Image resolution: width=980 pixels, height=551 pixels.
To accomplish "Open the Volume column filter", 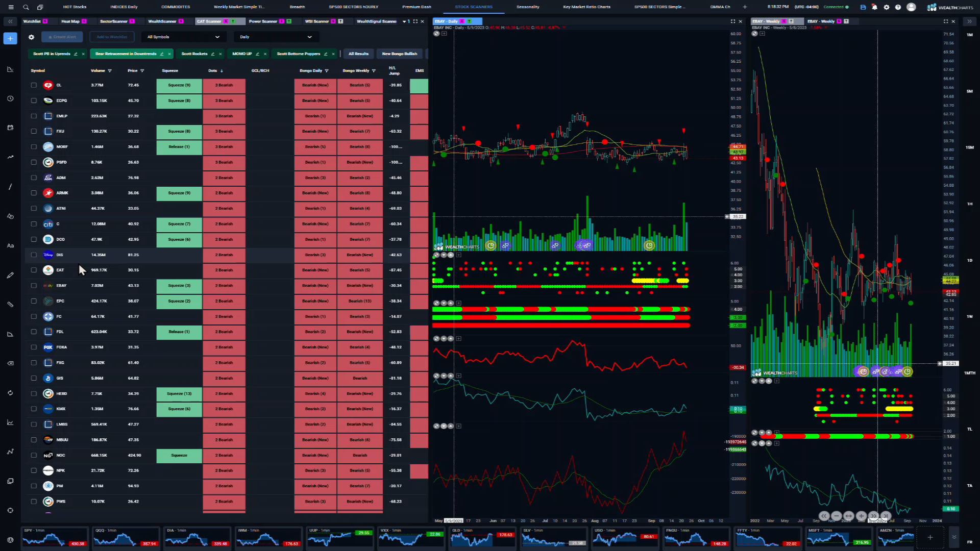I will (x=110, y=71).
